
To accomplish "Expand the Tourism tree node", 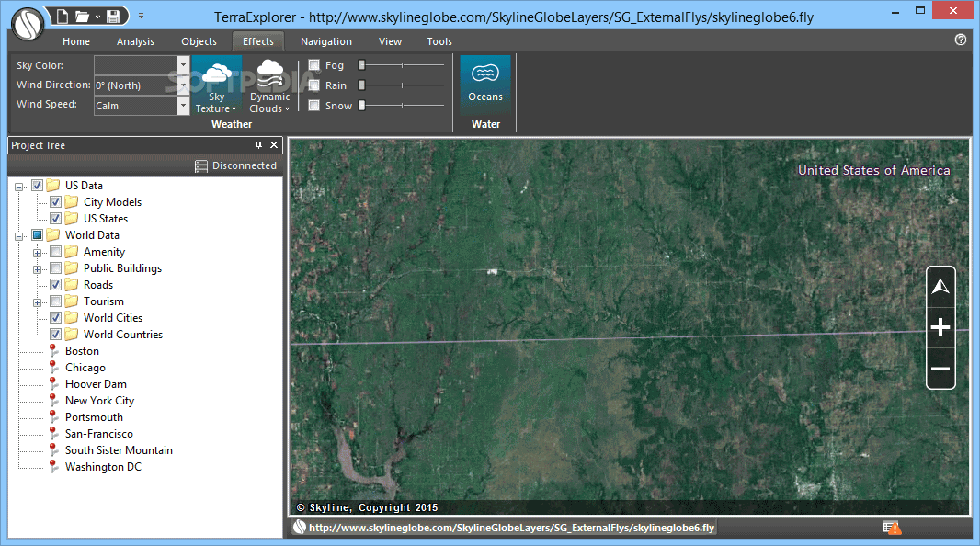I will tap(38, 302).
